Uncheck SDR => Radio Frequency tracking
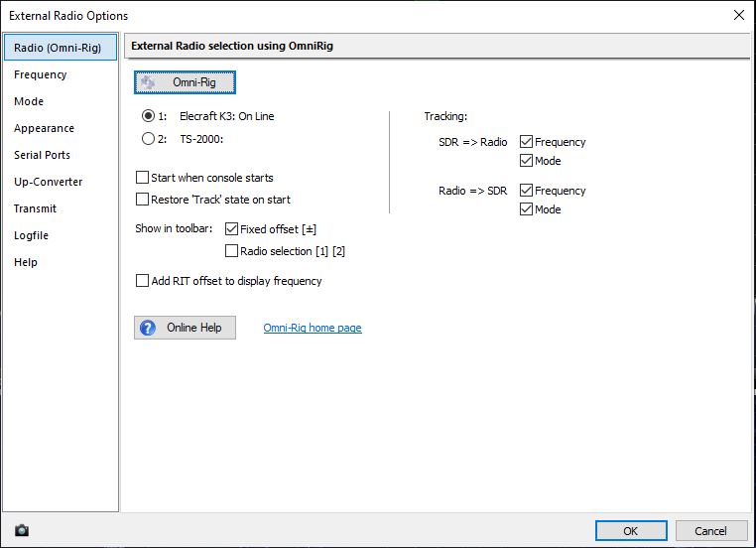This screenshot has width=756, height=548. tap(526, 142)
